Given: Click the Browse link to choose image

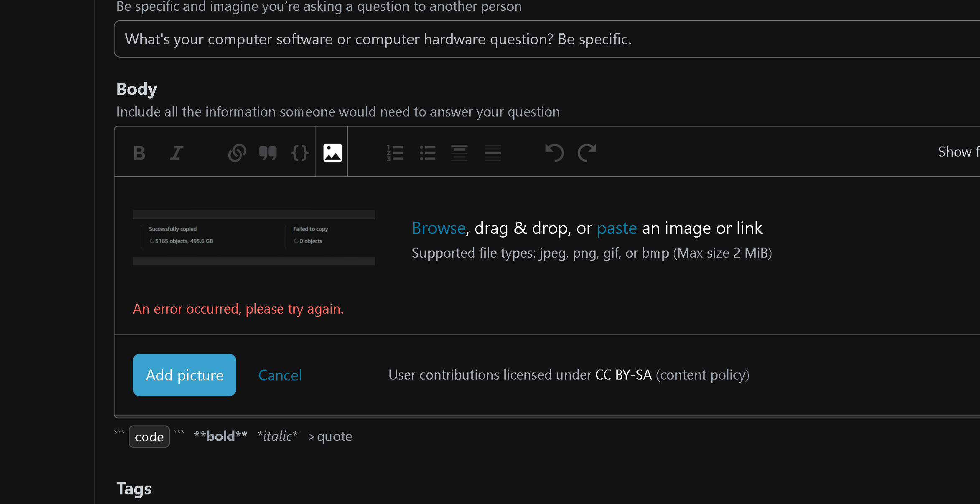Looking at the screenshot, I should tap(439, 228).
